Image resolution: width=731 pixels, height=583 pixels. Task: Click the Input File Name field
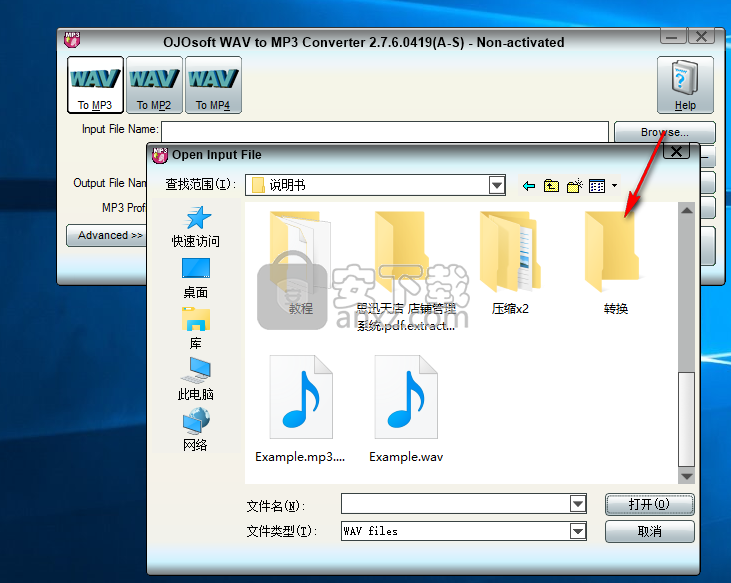(385, 131)
